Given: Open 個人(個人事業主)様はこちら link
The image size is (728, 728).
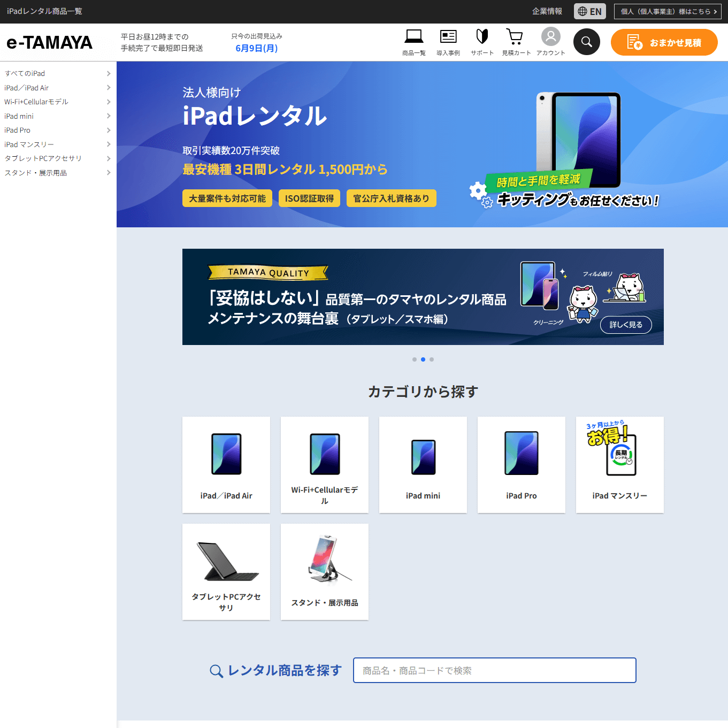Looking at the screenshot, I should click(668, 11).
